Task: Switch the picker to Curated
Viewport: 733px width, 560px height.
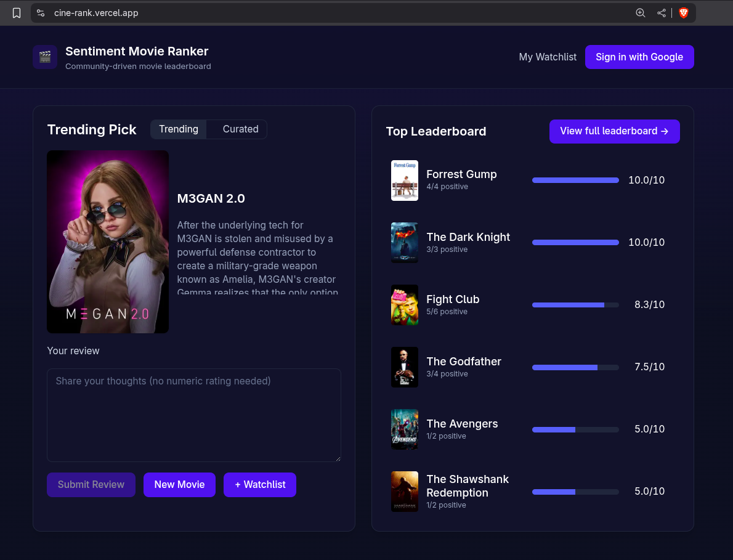Action: pyautogui.click(x=240, y=129)
